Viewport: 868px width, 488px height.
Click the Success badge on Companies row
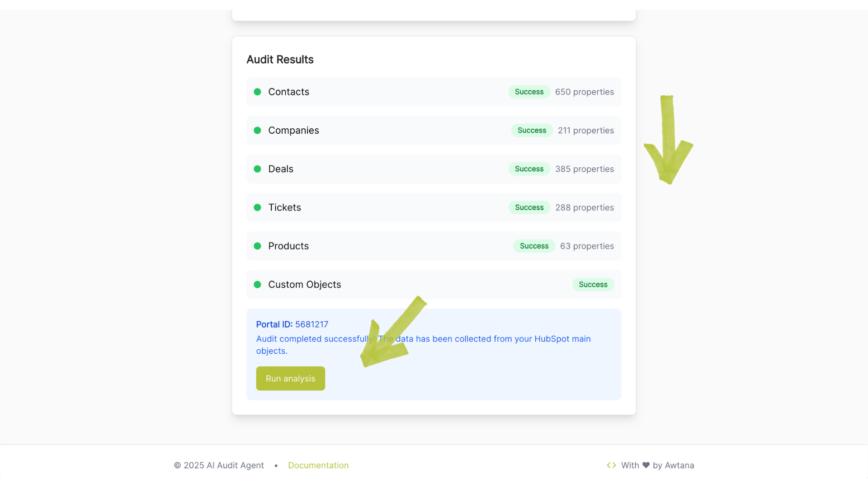coord(532,130)
